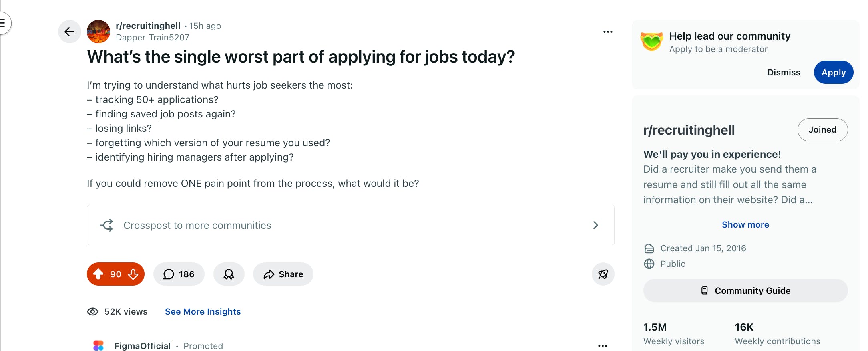Open r/recruitinghell subreddit link in header

pyautogui.click(x=148, y=26)
